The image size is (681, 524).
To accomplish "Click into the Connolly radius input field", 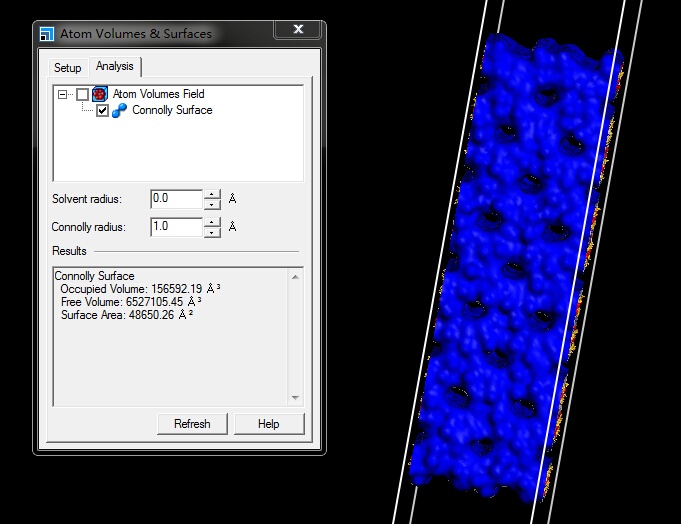I will (x=177, y=227).
